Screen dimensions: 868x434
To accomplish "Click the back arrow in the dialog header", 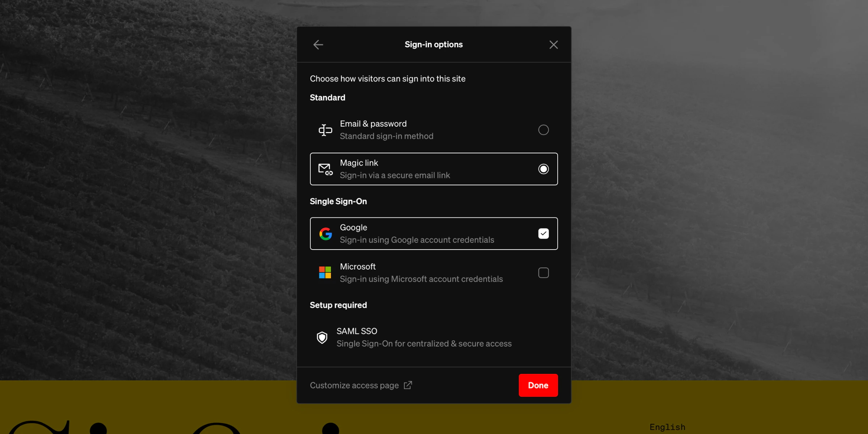I will click(318, 44).
